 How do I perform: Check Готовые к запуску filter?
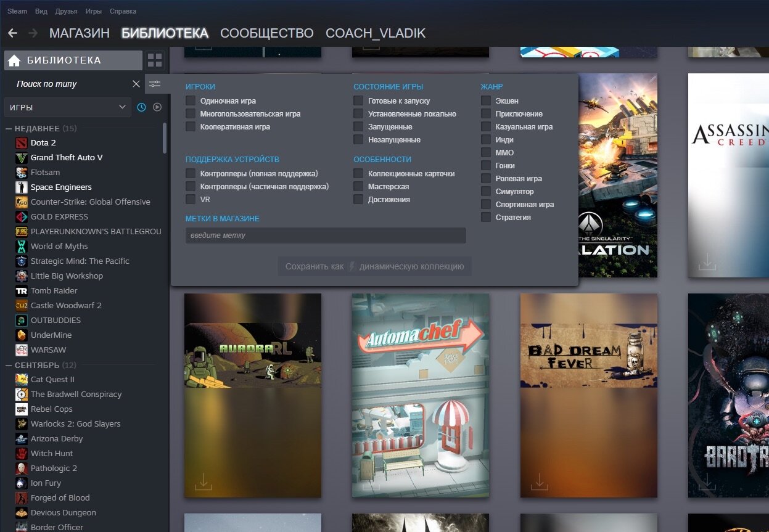pyautogui.click(x=358, y=100)
